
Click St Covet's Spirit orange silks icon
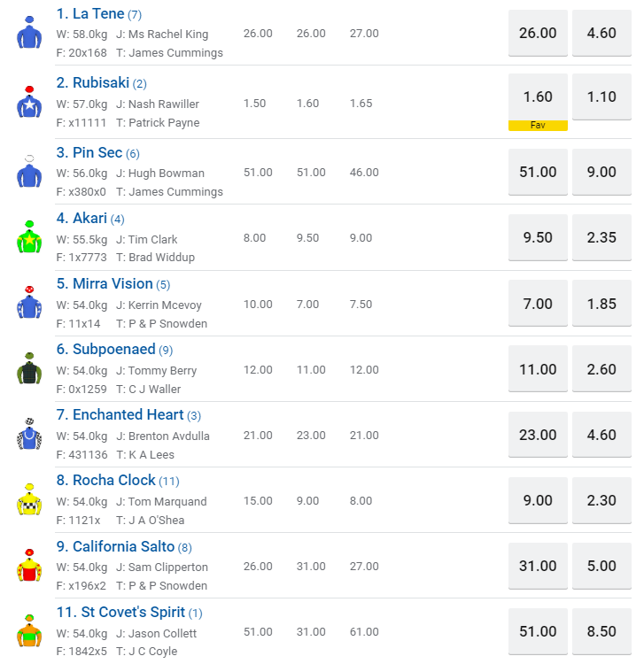tap(29, 630)
